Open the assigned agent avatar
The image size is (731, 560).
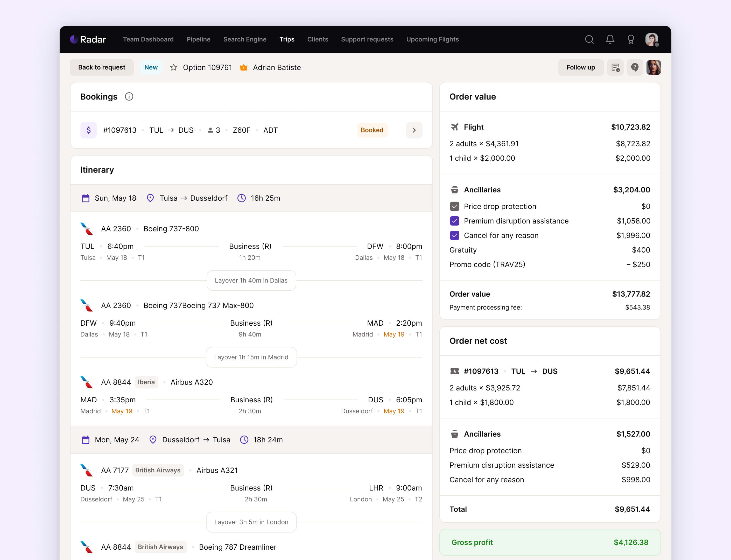653,67
